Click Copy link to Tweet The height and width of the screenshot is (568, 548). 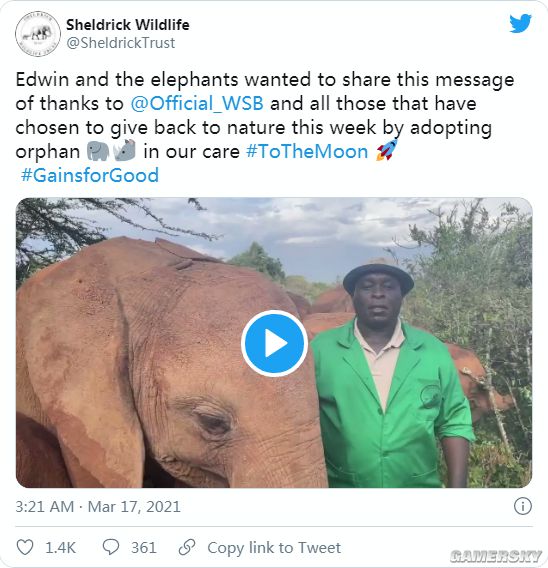pos(274,547)
